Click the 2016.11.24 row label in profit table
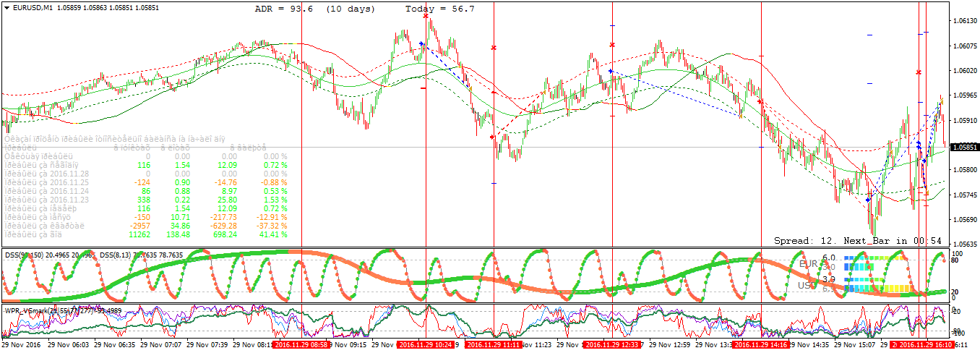 coord(47,192)
